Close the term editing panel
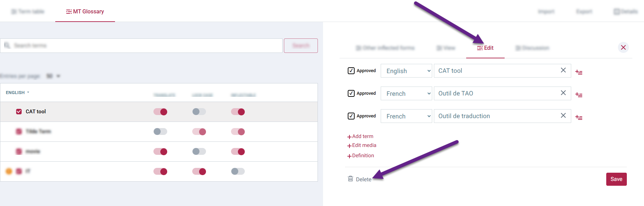 pyautogui.click(x=623, y=47)
